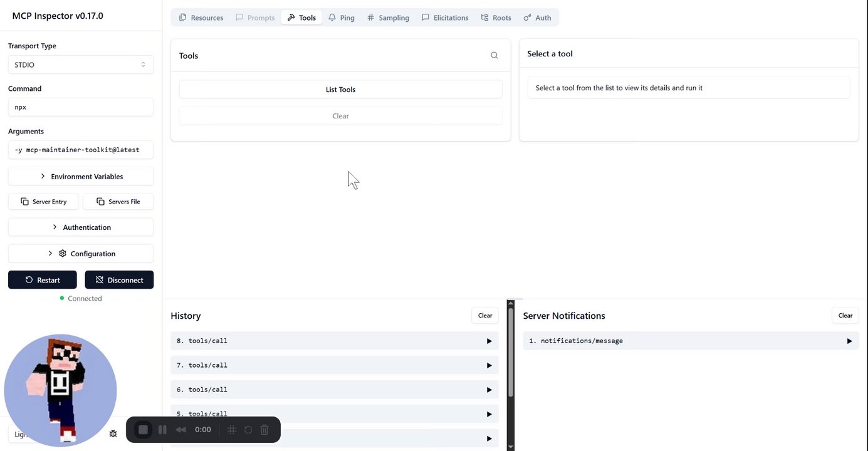Click the 0:00 recording timer
The width and height of the screenshot is (868, 451).
[x=203, y=430]
